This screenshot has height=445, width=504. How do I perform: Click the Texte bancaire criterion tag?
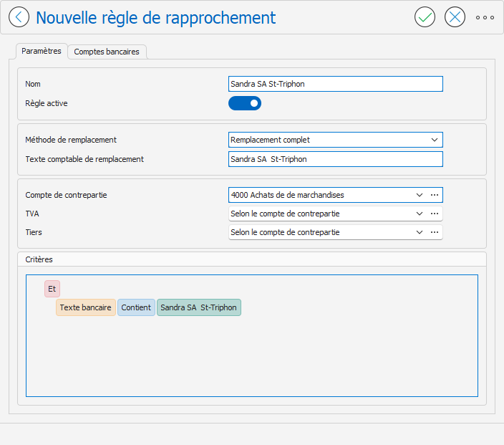pyautogui.click(x=85, y=307)
